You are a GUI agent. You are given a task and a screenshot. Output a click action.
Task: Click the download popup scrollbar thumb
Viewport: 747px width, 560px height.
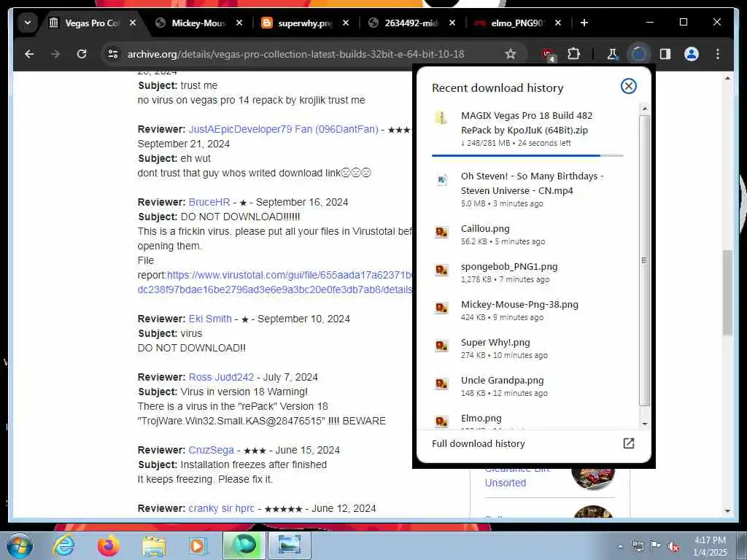tap(644, 260)
